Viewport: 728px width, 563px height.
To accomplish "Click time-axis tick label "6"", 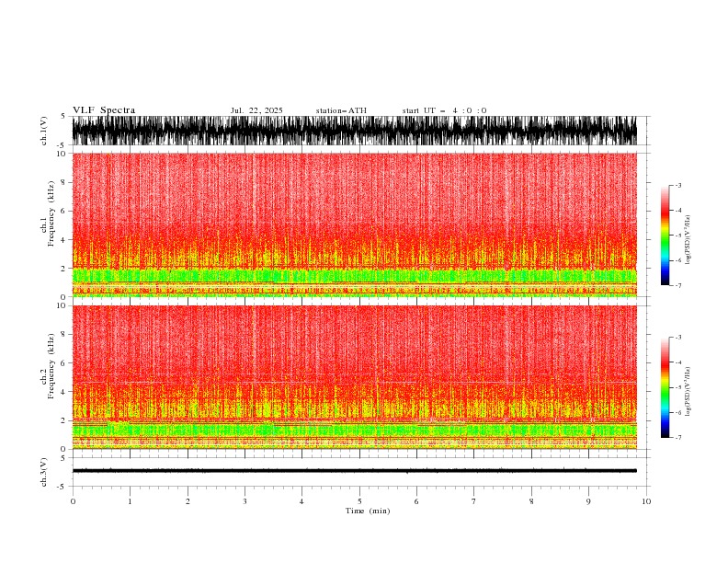I will (416, 501).
